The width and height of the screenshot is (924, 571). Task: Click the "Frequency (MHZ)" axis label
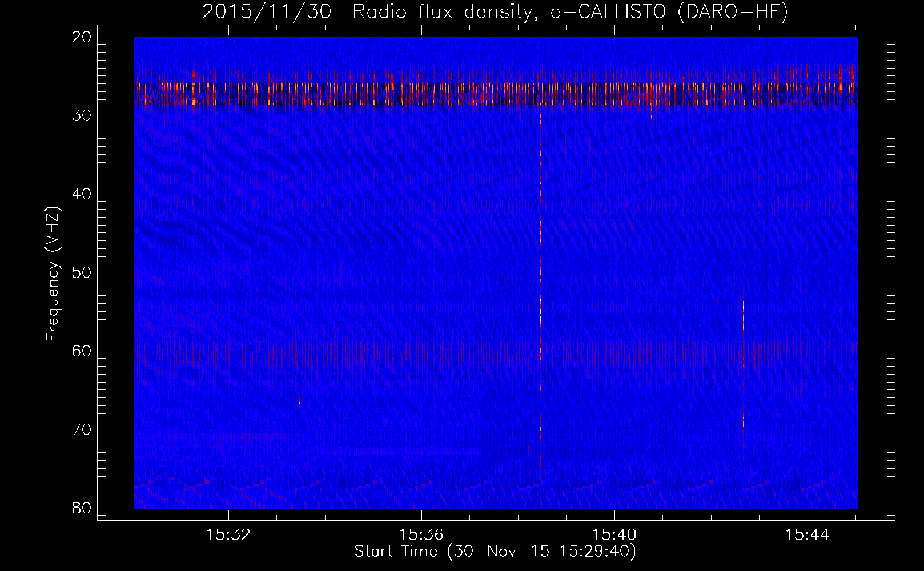pos(53,274)
